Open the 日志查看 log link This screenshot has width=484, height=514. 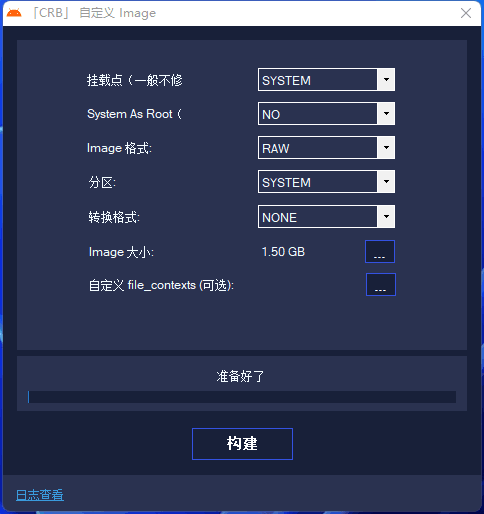click(40, 495)
